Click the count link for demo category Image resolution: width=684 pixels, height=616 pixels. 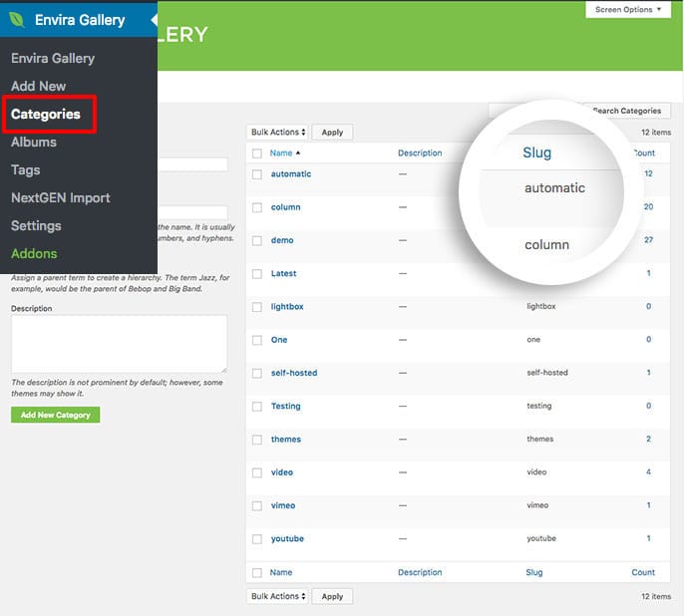point(647,240)
